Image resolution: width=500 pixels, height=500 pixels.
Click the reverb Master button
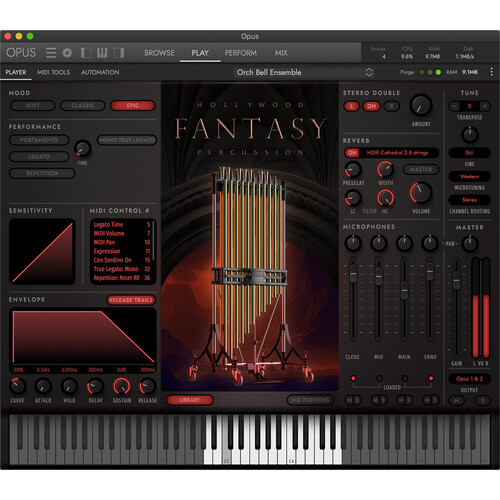point(421,170)
